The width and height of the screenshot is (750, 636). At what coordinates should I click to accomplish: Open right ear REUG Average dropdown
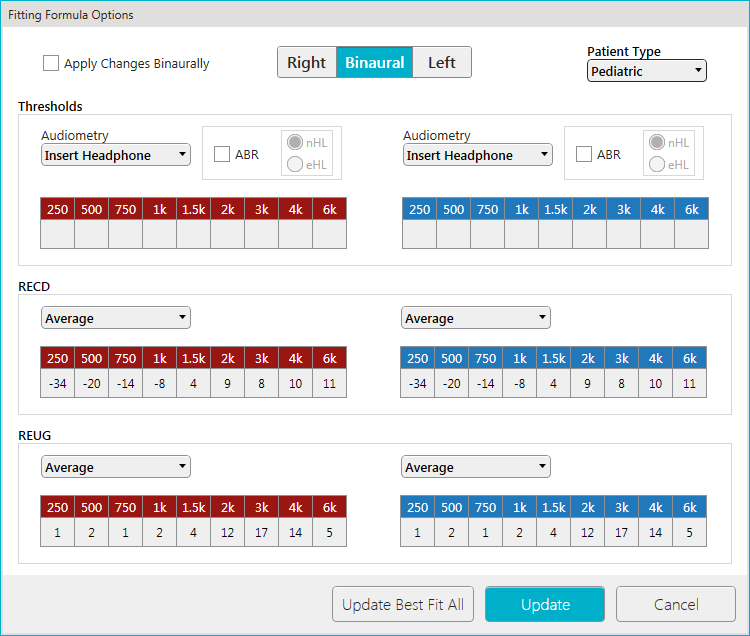coord(116,467)
